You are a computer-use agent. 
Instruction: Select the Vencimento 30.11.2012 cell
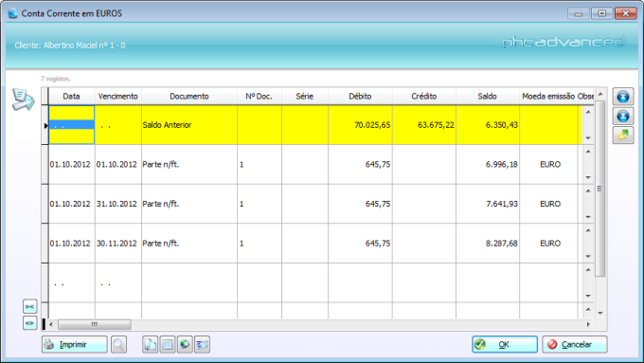pyautogui.click(x=117, y=244)
